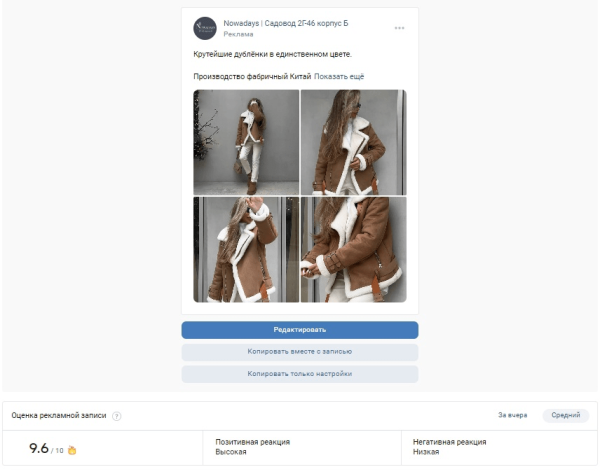Open bottom-left coat photo
Image resolution: width=600 pixels, height=474 pixels.
click(x=246, y=250)
